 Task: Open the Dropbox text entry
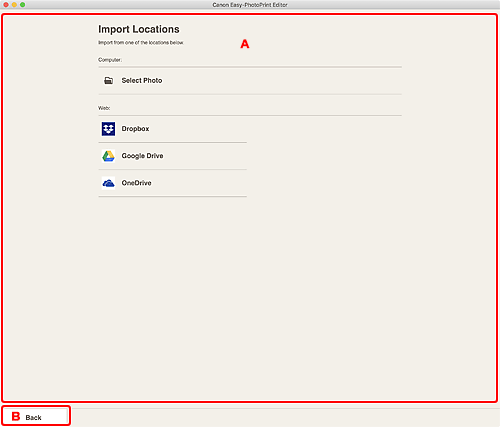(135, 129)
